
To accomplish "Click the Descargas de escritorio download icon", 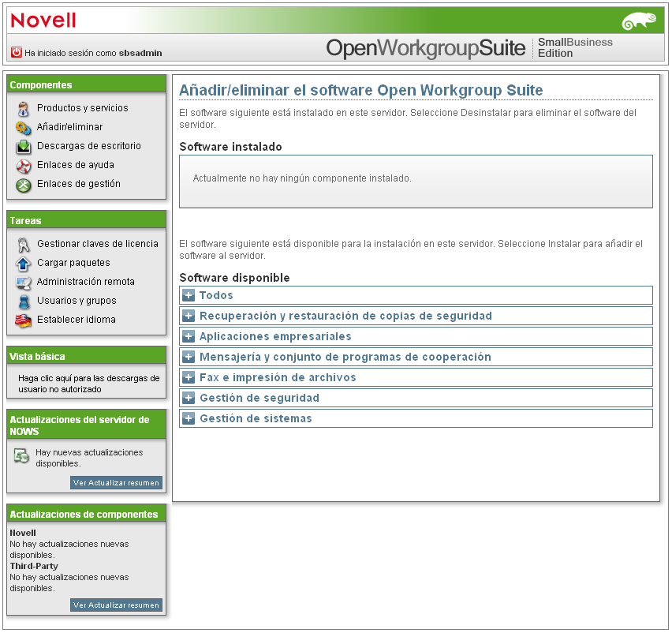I will pyautogui.click(x=24, y=147).
